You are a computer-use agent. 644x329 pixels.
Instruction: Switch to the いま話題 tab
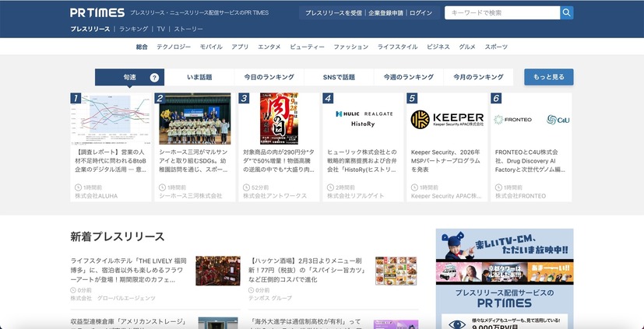pyautogui.click(x=192, y=78)
